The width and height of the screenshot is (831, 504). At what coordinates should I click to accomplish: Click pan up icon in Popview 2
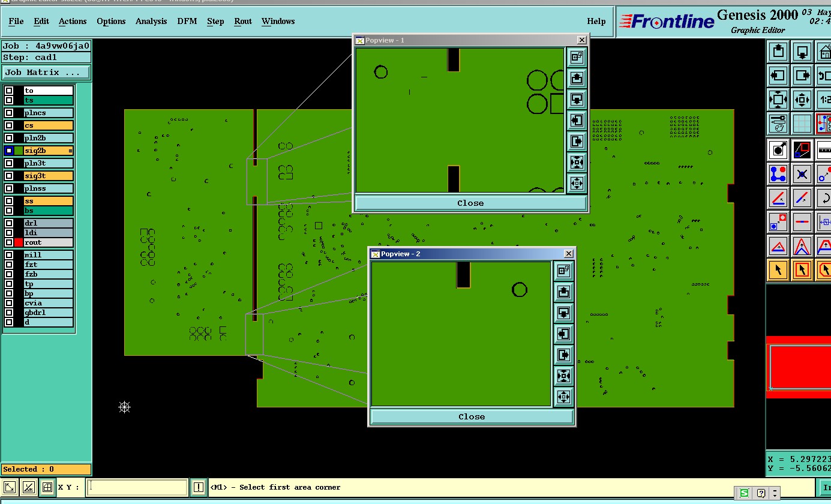tap(563, 292)
